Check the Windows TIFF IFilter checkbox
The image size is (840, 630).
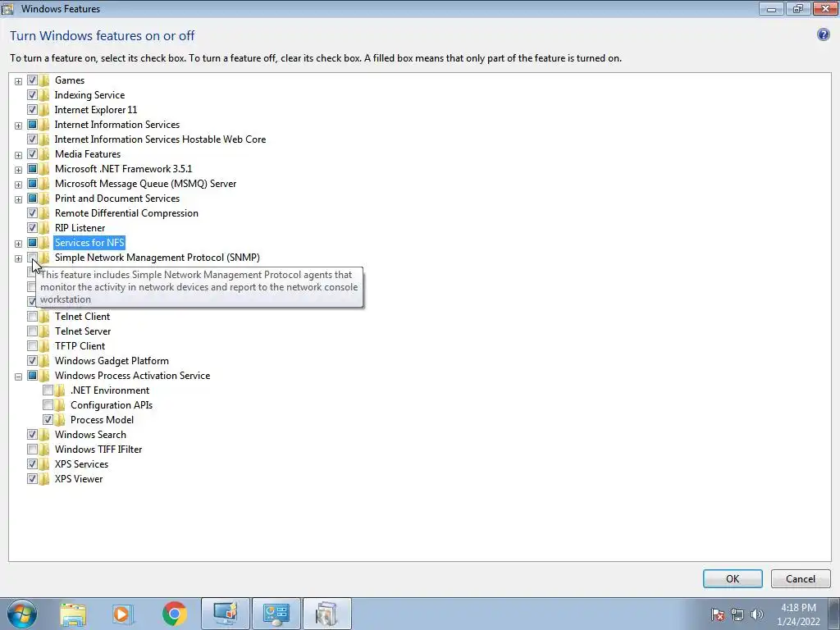click(x=32, y=450)
